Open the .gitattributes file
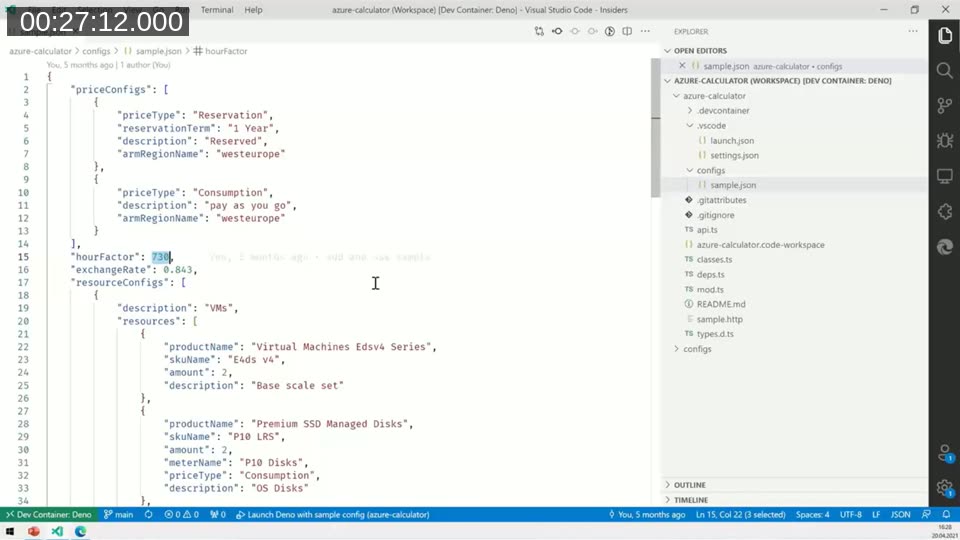Image resolution: width=960 pixels, height=540 pixels. click(x=722, y=200)
